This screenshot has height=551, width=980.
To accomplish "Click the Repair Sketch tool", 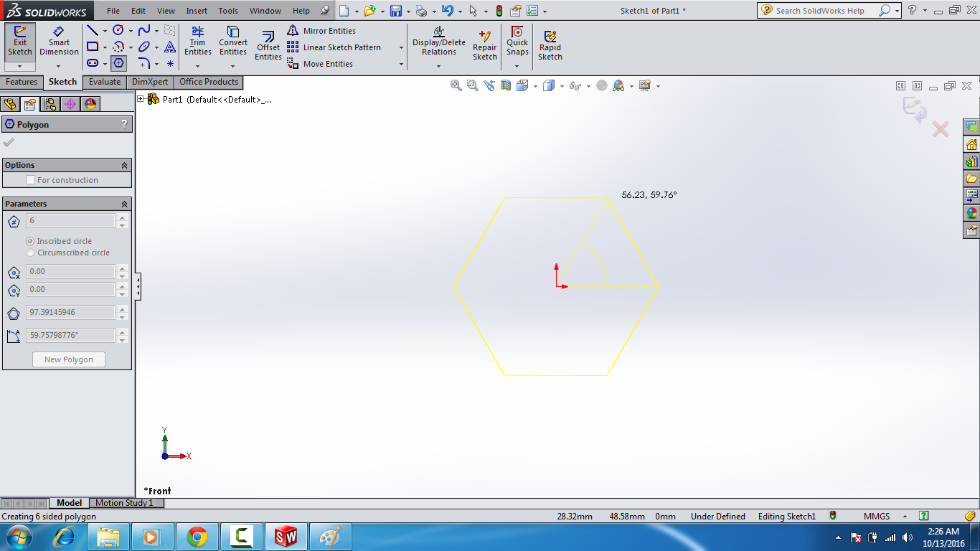I will pyautogui.click(x=485, y=46).
